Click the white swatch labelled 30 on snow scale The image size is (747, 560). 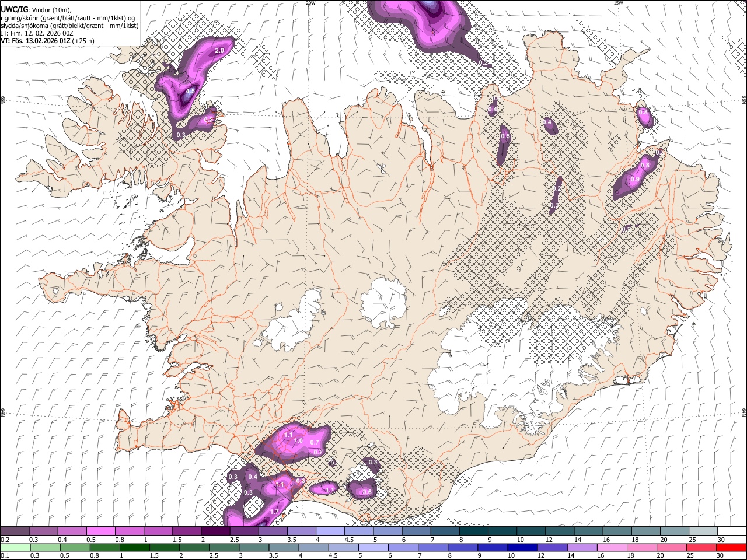(731, 531)
